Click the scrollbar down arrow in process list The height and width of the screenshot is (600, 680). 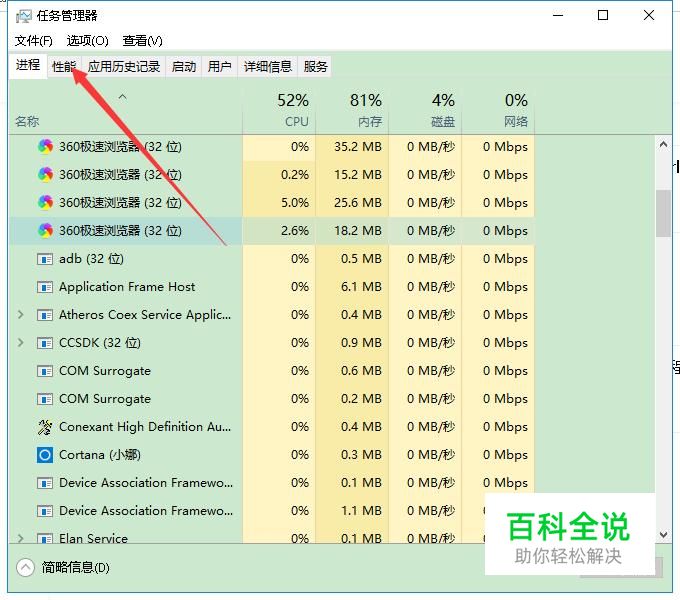[663, 535]
